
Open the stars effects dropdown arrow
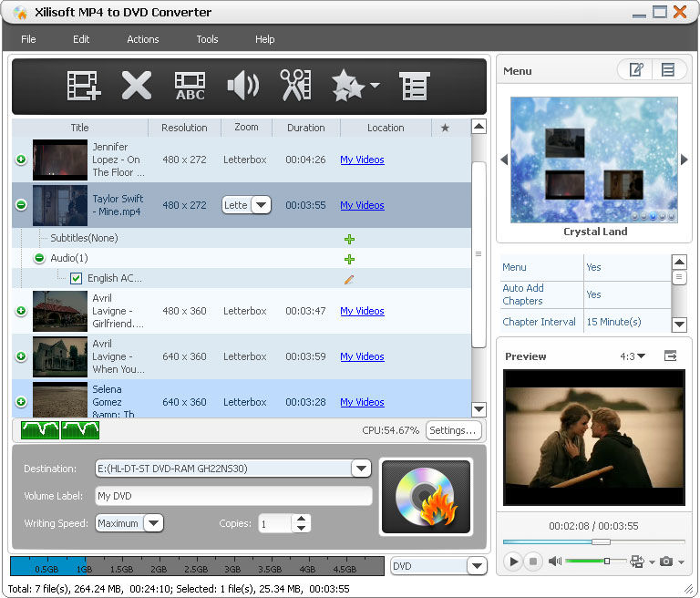click(375, 85)
